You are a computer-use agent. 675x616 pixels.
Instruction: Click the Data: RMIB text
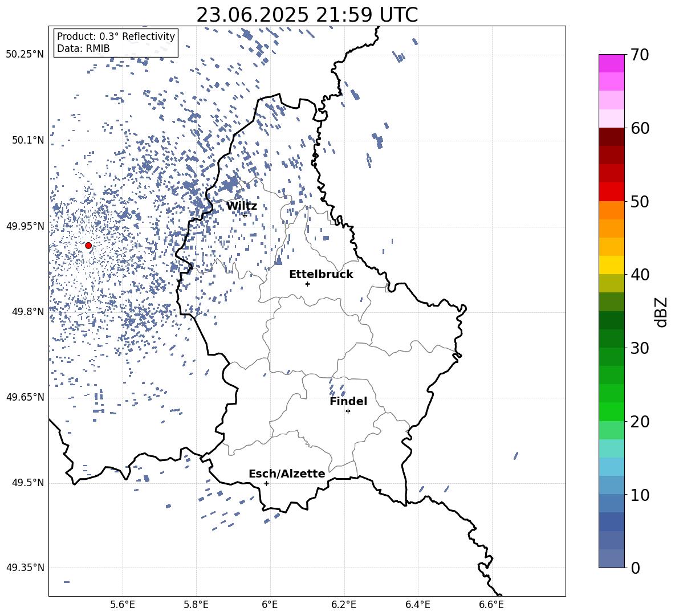(x=83, y=48)
